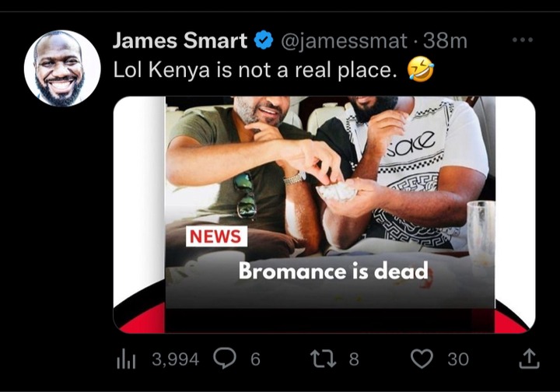Click the 8 retweets count
Viewport: 560px width, 392px height.
click(x=354, y=359)
